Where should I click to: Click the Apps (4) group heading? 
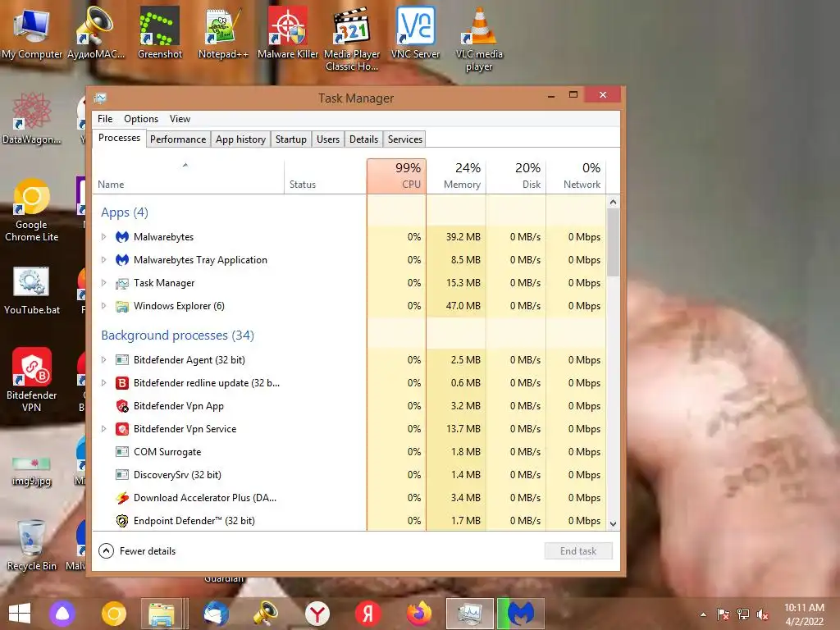(125, 212)
